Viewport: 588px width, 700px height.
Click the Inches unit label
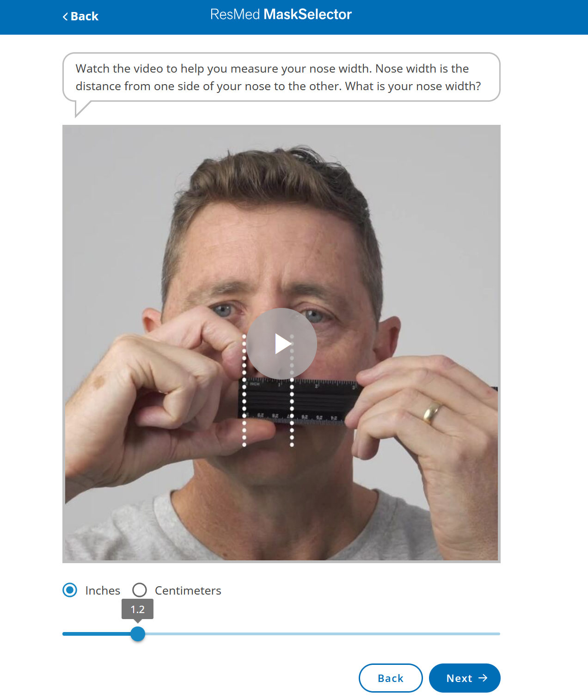tap(103, 590)
